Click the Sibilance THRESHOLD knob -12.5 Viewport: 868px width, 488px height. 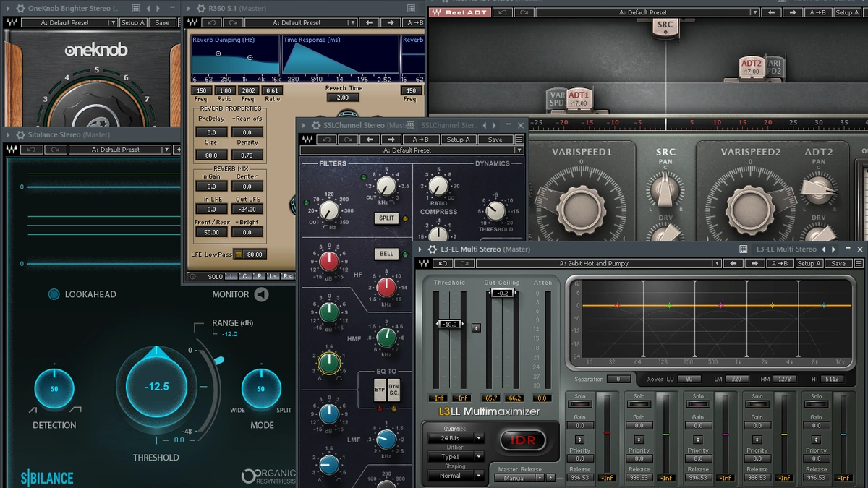(x=156, y=387)
